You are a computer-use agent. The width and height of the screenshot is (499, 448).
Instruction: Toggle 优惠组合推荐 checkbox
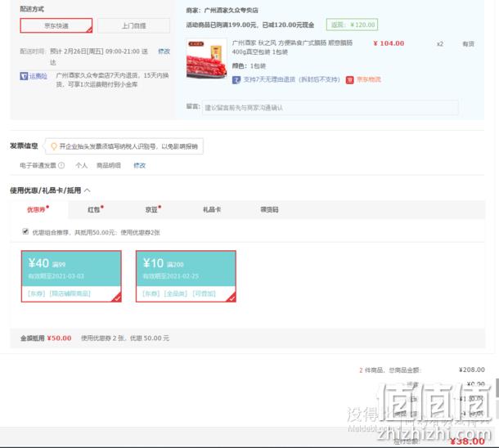coord(25,231)
